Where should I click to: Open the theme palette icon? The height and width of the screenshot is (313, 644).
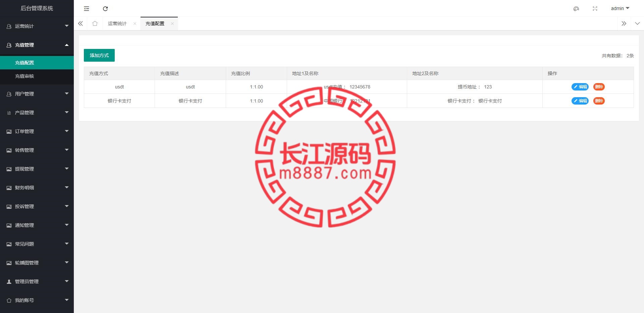click(576, 9)
